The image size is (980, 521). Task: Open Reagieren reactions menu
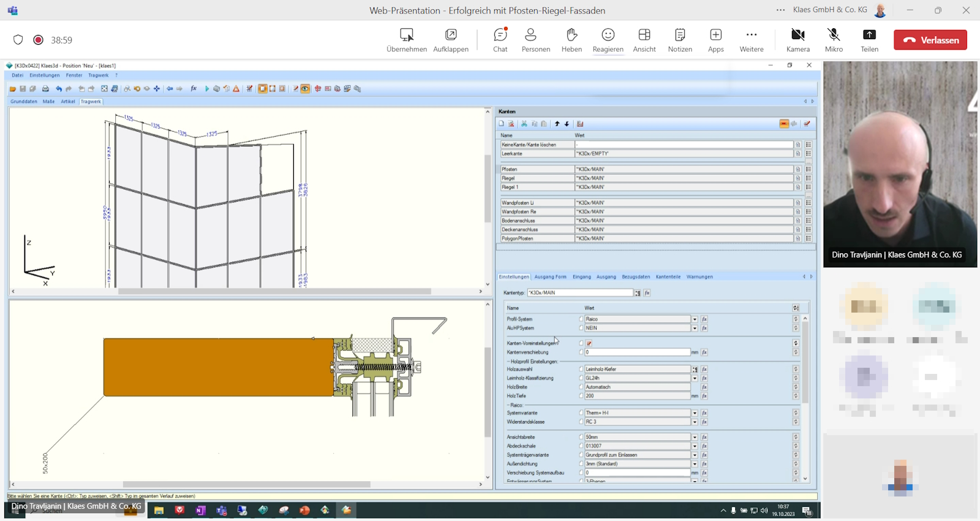pos(608,40)
